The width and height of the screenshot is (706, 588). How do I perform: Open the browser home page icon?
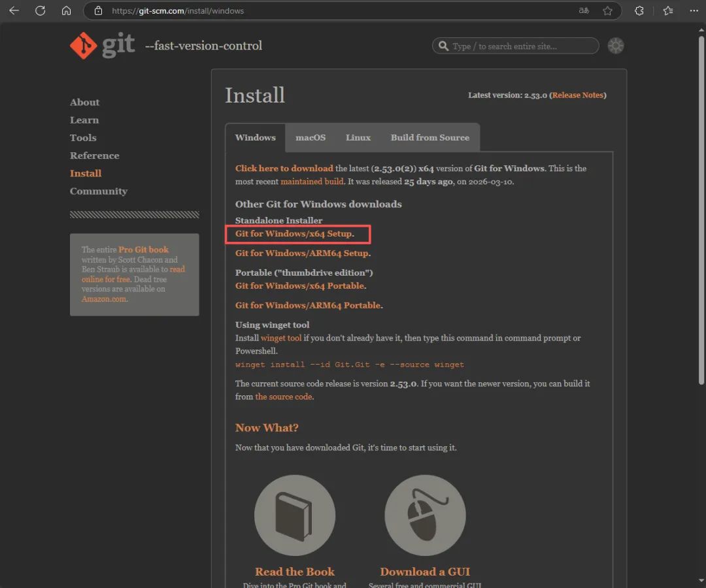[66, 10]
